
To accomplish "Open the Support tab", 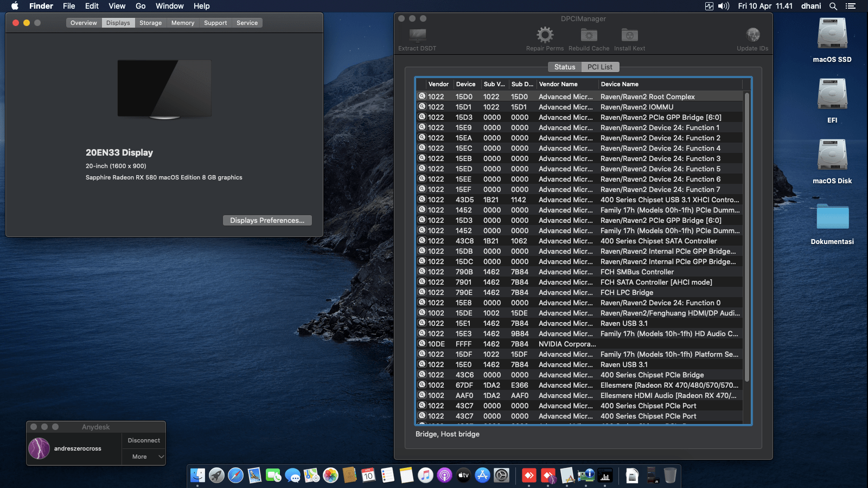I will pyautogui.click(x=215, y=23).
